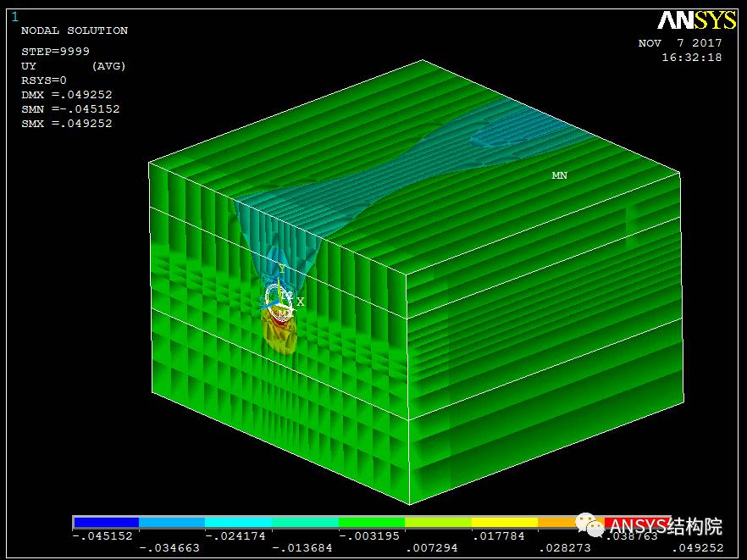Click the (AVG) label
This screenshot has width=747, height=560.
click(108, 66)
